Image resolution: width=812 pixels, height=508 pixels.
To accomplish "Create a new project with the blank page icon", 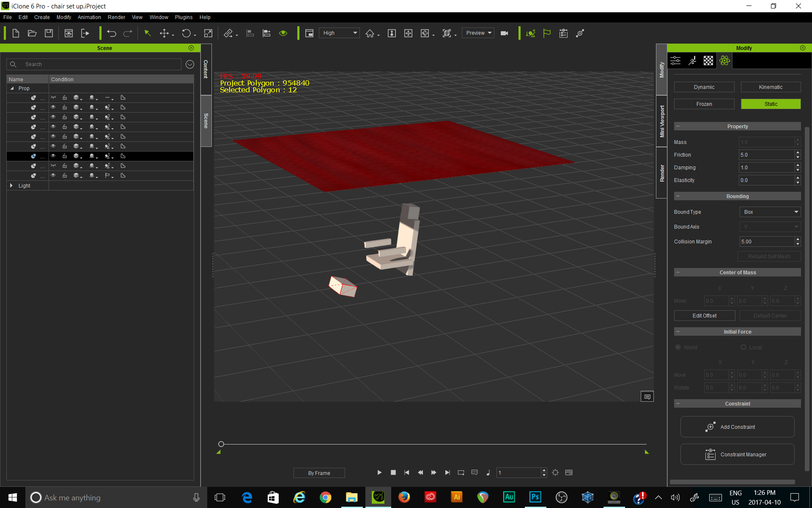I will (x=16, y=33).
